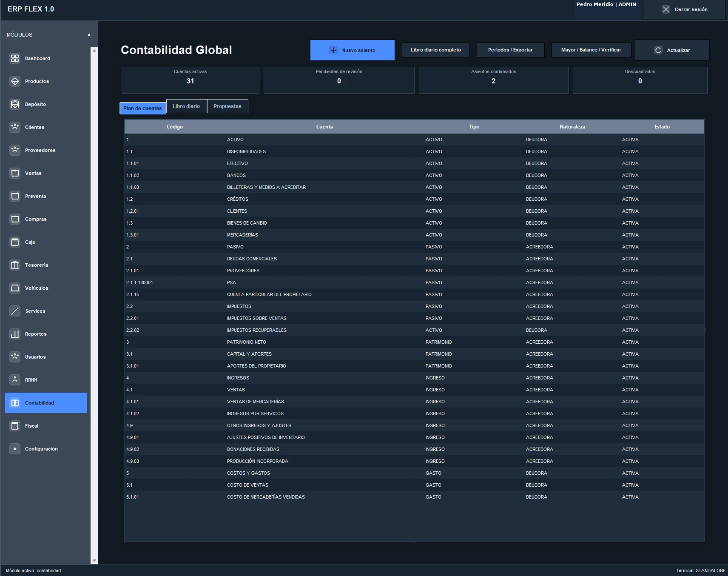
Task: Open the Depósito module icon
Action: (x=15, y=104)
